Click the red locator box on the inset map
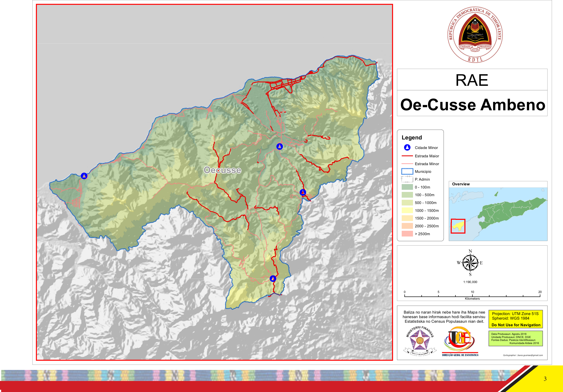The image size is (563, 392). (458, 226)
